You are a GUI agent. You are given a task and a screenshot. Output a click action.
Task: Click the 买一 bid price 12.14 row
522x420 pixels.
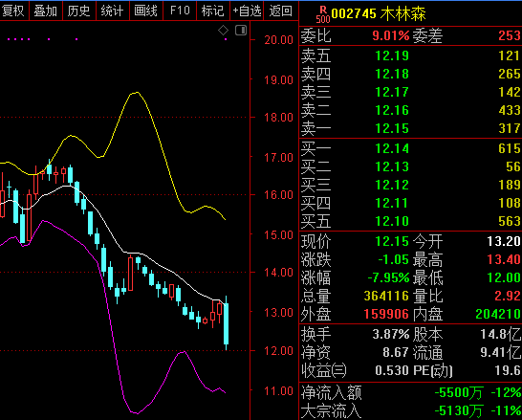click(410, 148)
